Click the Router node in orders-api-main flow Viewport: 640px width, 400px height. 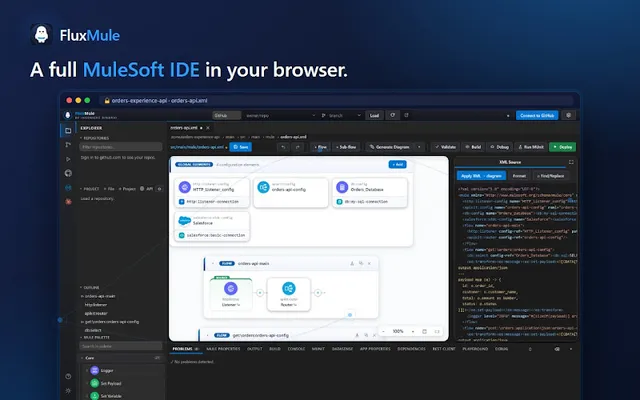289,294
